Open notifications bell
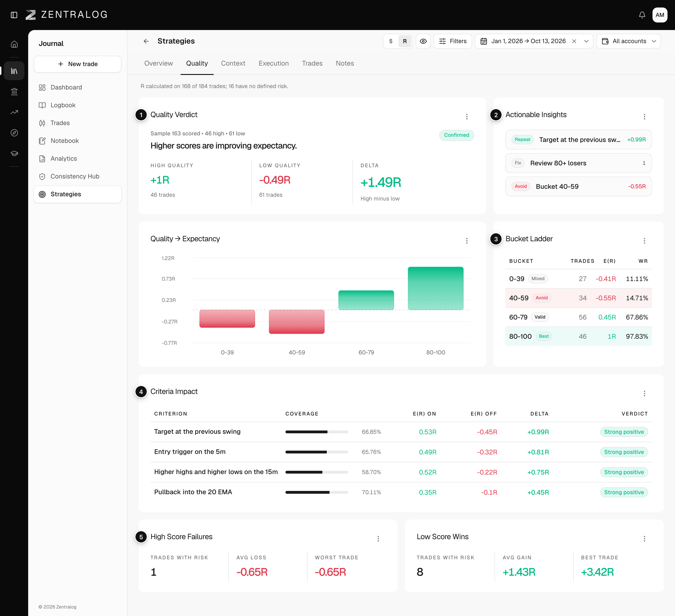 click(x=642, y=15)
